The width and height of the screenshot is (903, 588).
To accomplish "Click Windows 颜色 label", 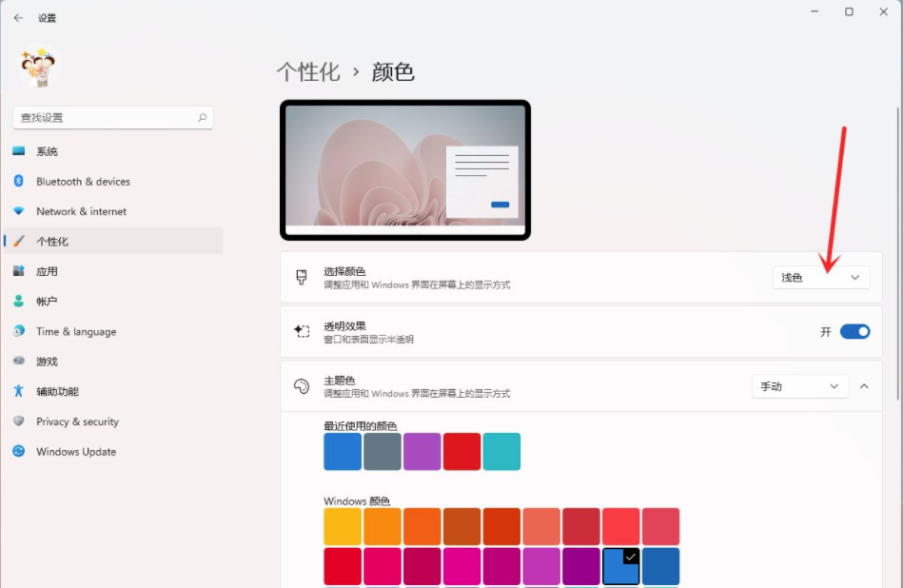I will pos(357,501).
